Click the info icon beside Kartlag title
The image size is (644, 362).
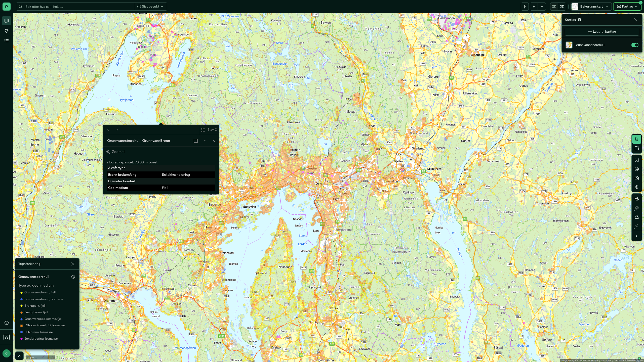click(x=580, y=20)
